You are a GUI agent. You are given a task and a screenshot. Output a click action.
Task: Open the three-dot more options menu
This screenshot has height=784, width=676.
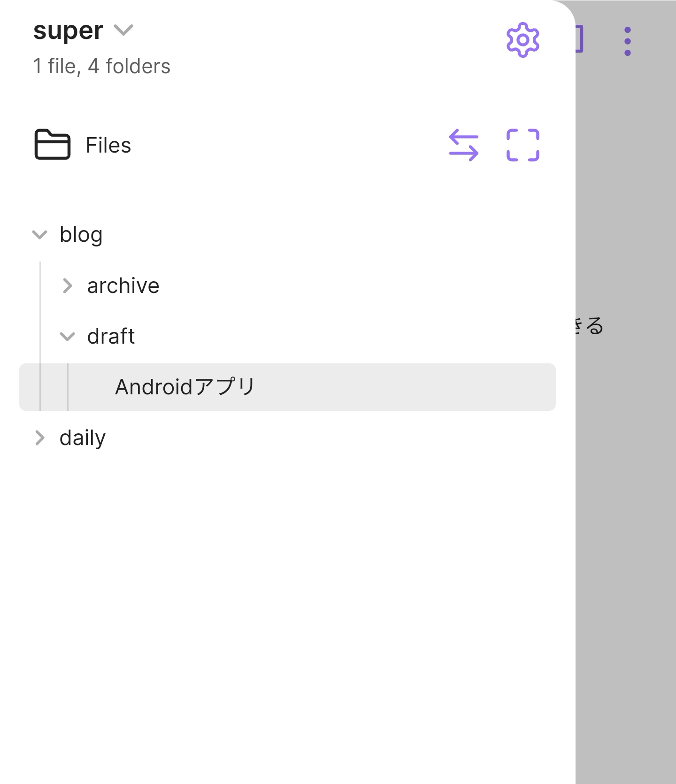[x=628, y=41]
